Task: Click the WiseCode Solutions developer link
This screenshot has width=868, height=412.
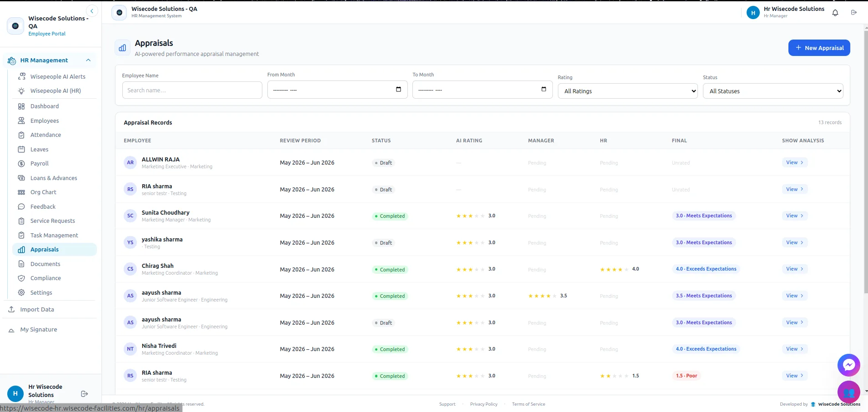Action: tap(836, 404)
